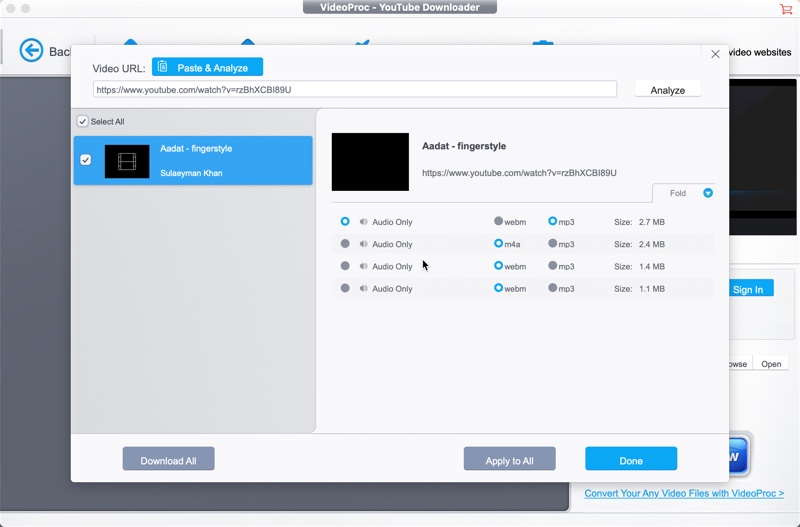Click the Apply to All button
The height and width of the screenshot is (527, 800).
[509, 459]
